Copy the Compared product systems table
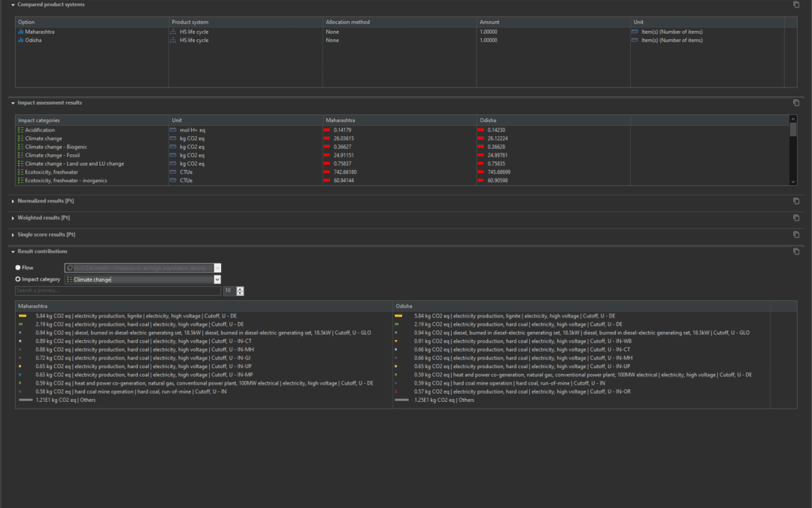 796,5
